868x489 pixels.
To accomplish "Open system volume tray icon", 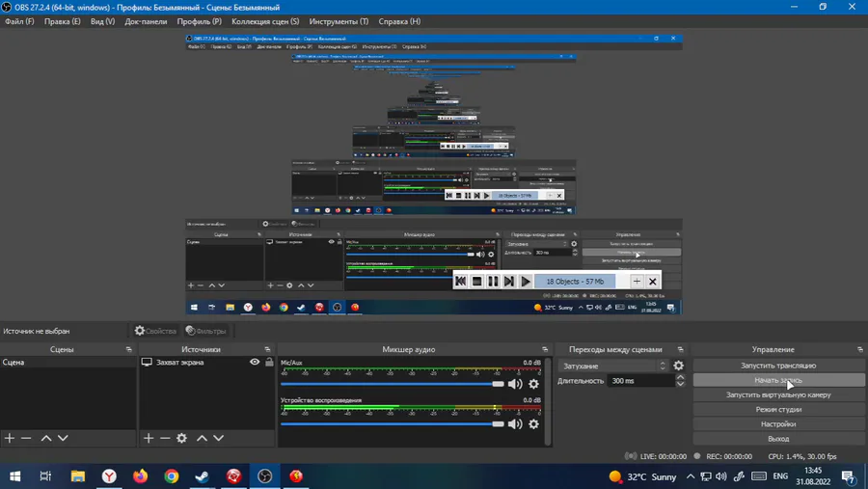I will tap(720, 476).
